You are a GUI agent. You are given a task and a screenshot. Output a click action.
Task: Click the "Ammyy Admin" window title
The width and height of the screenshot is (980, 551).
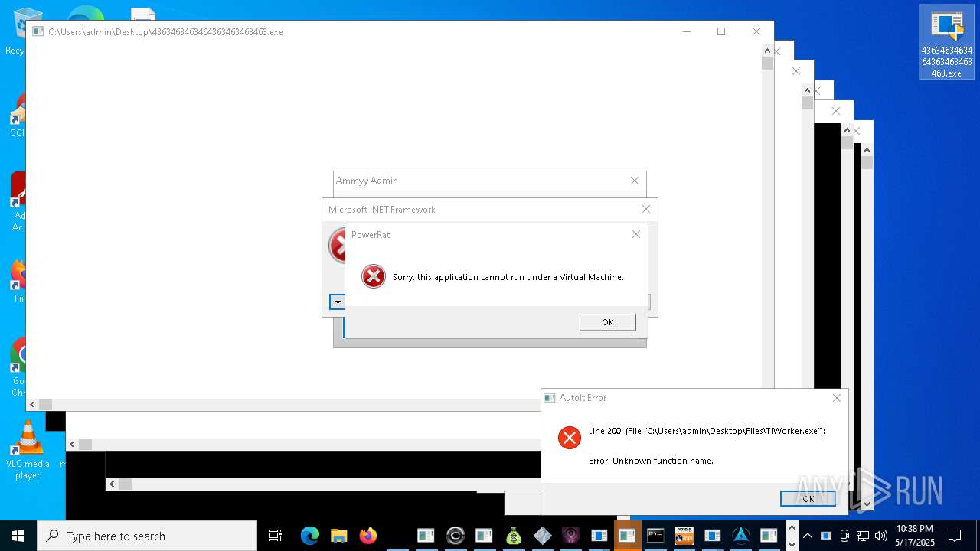coord(367,181)
